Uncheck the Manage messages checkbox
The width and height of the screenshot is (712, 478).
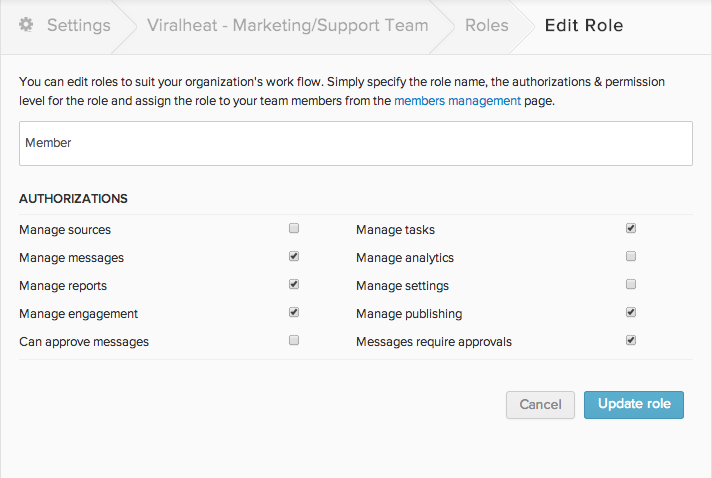click(294, 256)
